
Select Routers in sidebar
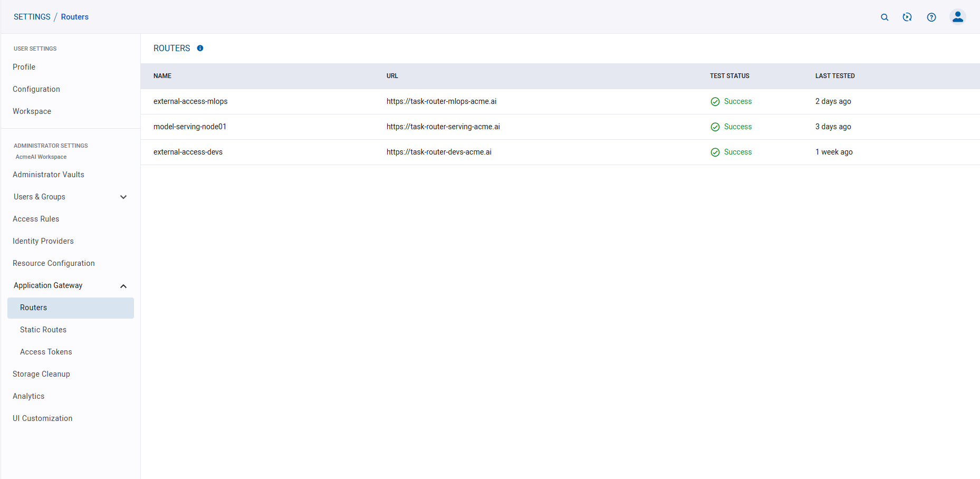71,308
